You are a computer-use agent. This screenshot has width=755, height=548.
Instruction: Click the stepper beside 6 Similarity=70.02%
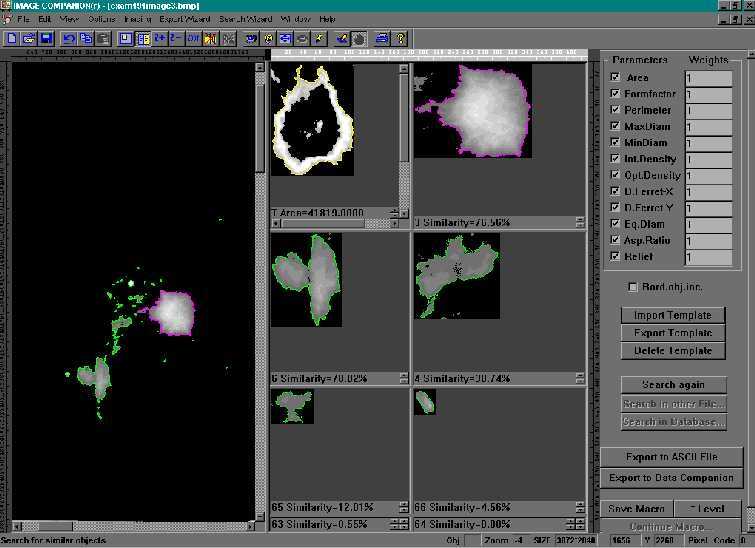pyautogui.click(x=403, y=379)
